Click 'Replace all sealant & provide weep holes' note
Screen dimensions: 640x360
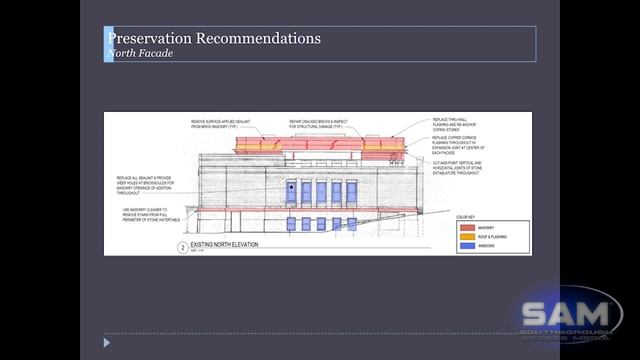tap(145, 185)
